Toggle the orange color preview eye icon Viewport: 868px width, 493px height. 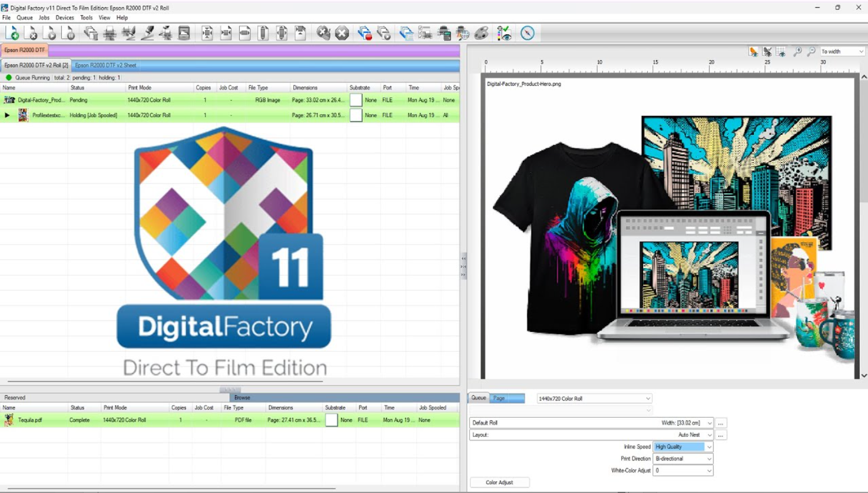coord(753,52)
